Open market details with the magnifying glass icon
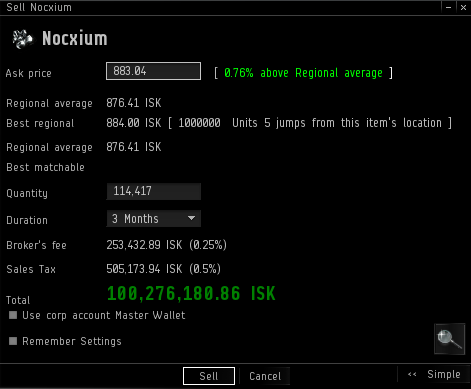The image size is (471, 389). pyautogui.click(x=449, y=339)
